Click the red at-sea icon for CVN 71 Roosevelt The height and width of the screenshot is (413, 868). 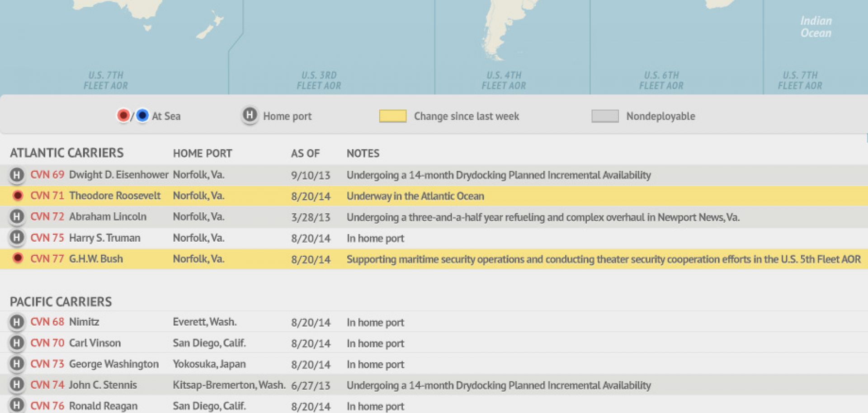(x=18, y=196)
